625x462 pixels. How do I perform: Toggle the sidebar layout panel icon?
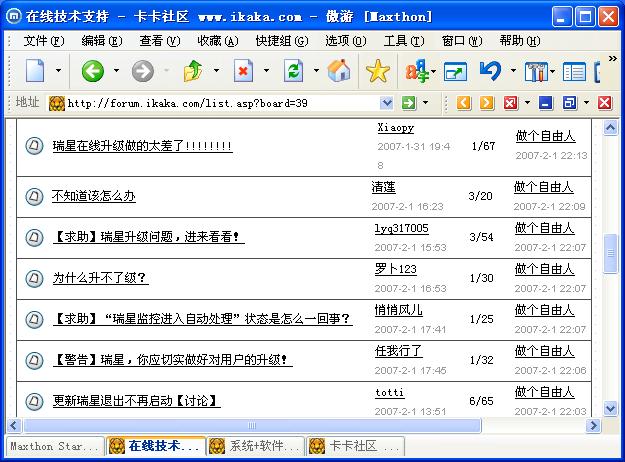click(x=574, y=72)
